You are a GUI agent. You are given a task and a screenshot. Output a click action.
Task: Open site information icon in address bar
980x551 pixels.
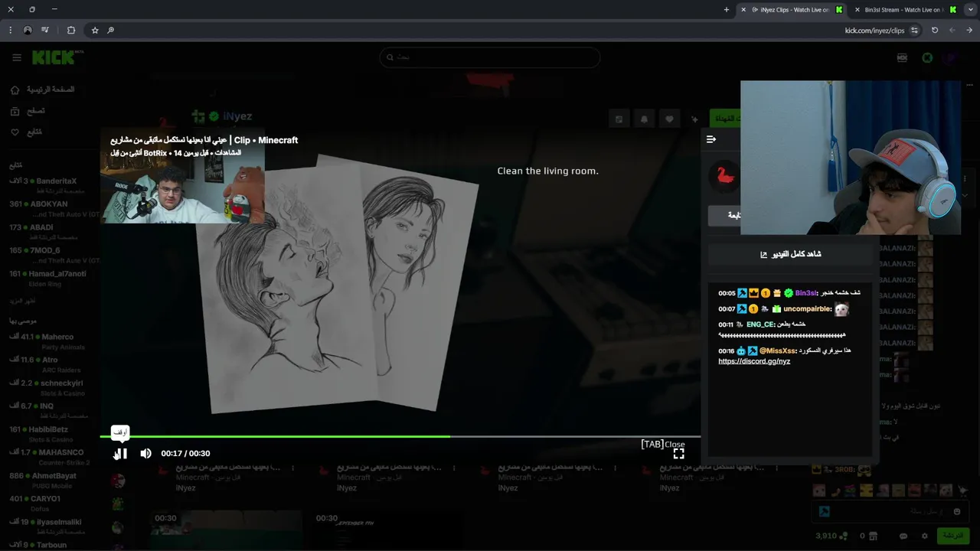tap(914, 31)
